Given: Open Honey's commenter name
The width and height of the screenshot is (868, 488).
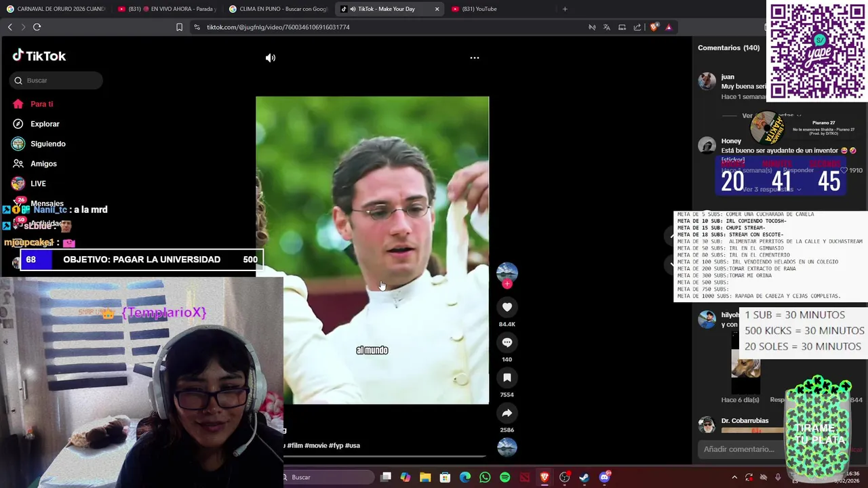Looking at the screenshot, I should pyautogui.click(x=731, y=141).
